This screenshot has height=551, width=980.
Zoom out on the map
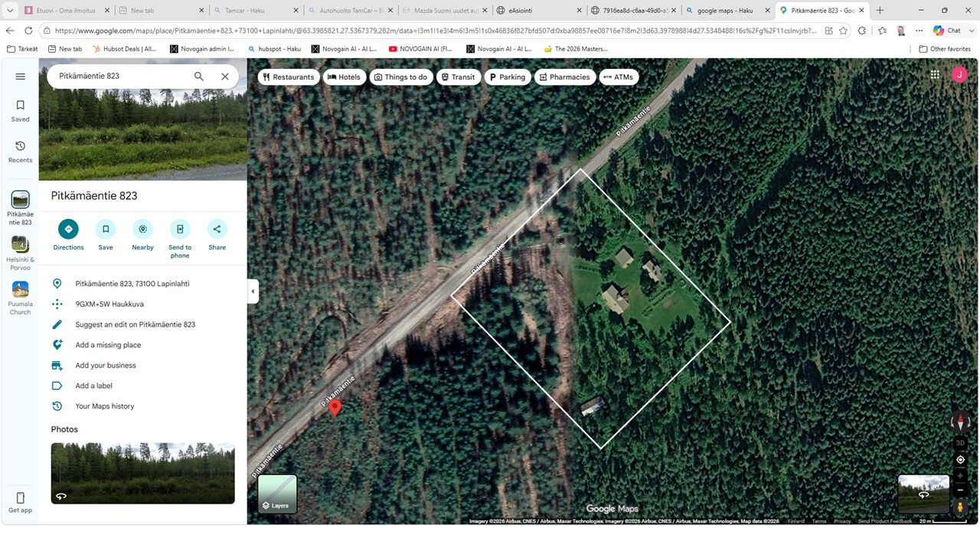coord(960,490)
